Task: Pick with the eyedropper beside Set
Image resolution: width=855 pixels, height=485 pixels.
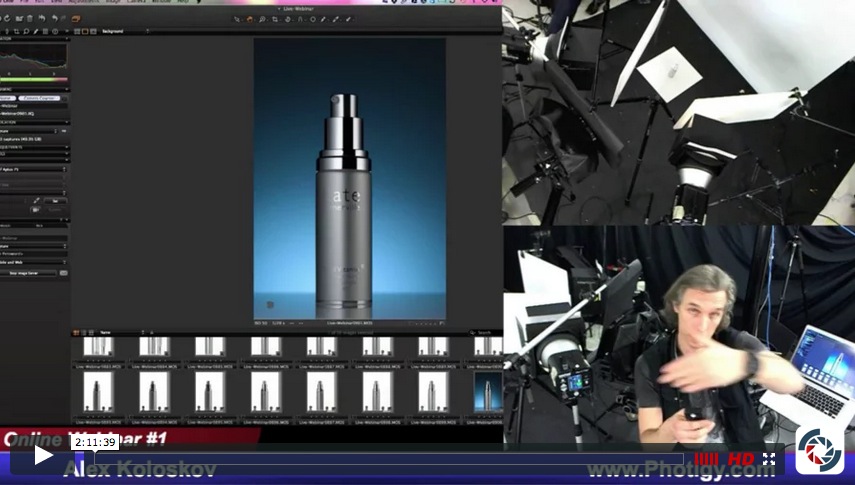Action: click(x=36, y=201)
